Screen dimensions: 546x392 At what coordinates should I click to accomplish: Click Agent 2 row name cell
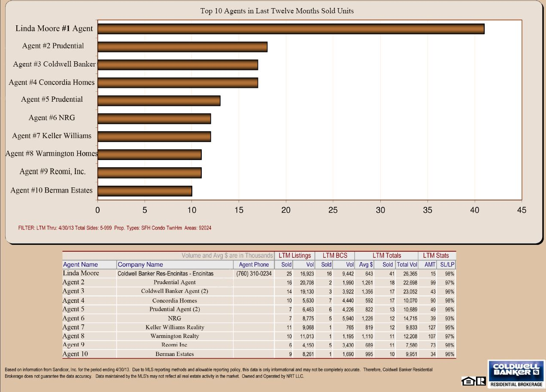(x=73, y=282)
